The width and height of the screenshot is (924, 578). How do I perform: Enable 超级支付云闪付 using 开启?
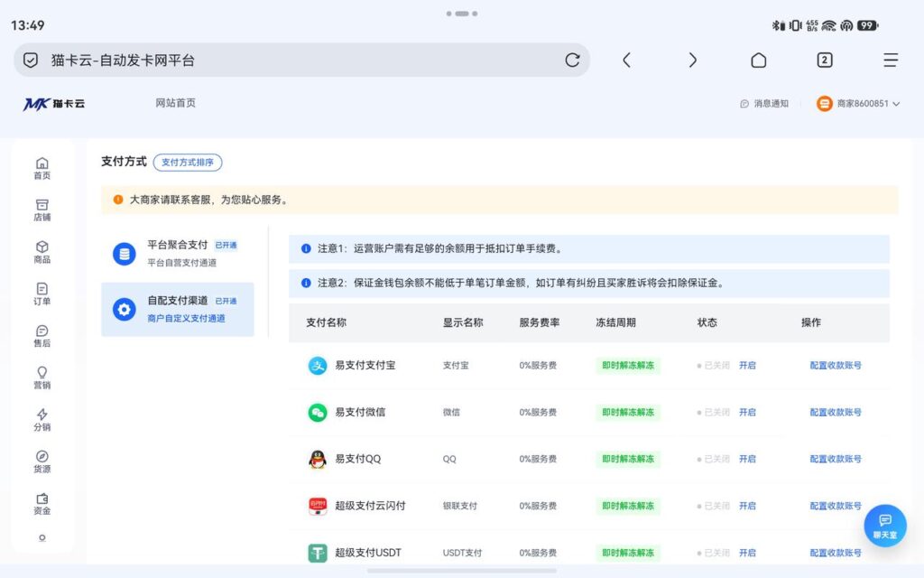pyautogui.click(x=747, y=506)
